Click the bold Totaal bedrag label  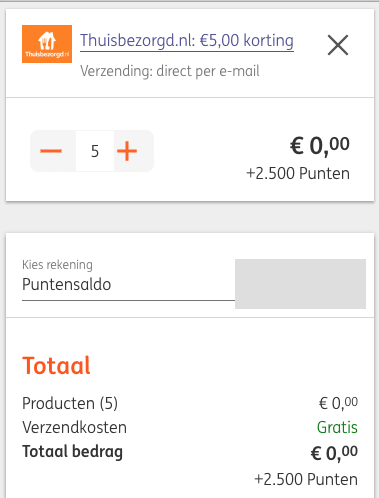pyautogui.click(x=73, y=452)
